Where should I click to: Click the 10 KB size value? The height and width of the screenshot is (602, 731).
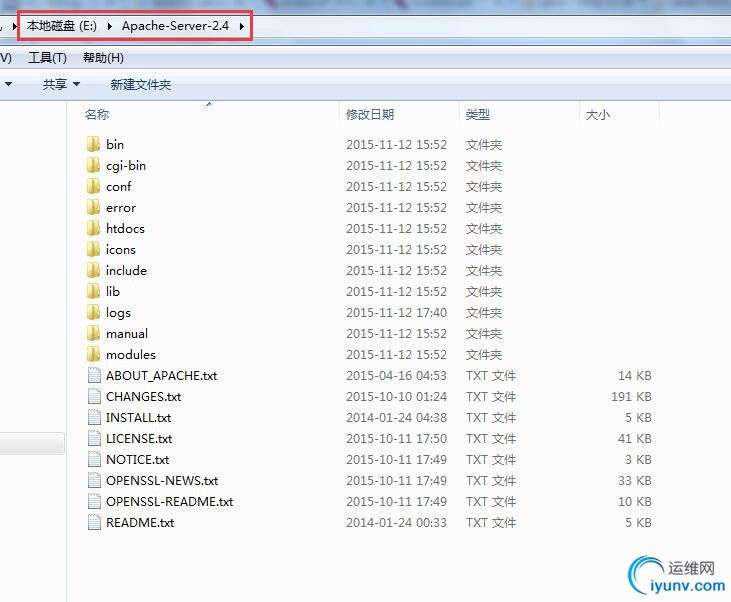[x=635, y=502]
